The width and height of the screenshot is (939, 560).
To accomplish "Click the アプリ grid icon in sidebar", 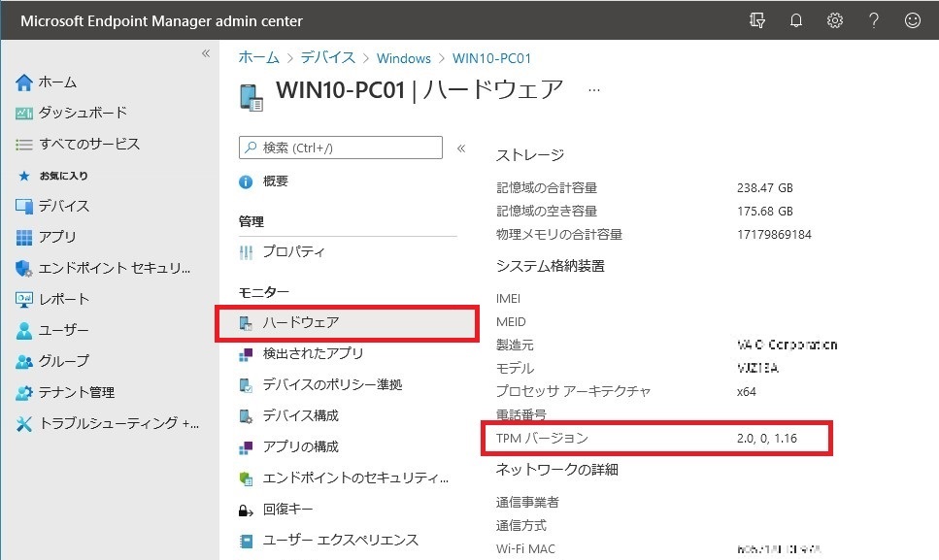I will pos(24,238).
